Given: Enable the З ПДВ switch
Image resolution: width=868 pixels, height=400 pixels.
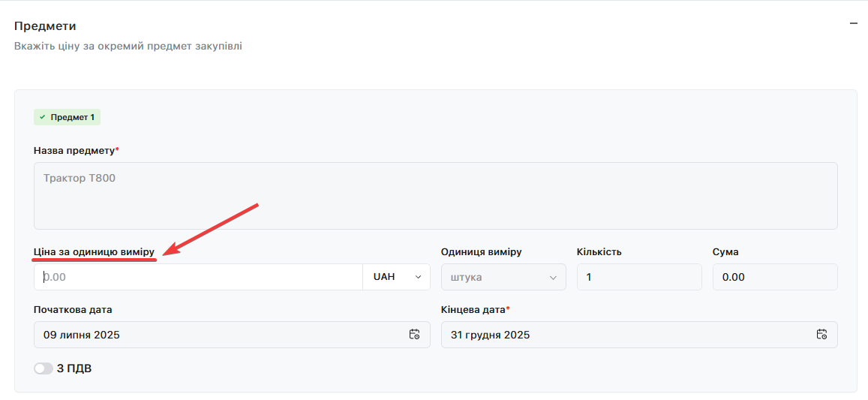Looking at the screenshot, I should click(44, 368).
